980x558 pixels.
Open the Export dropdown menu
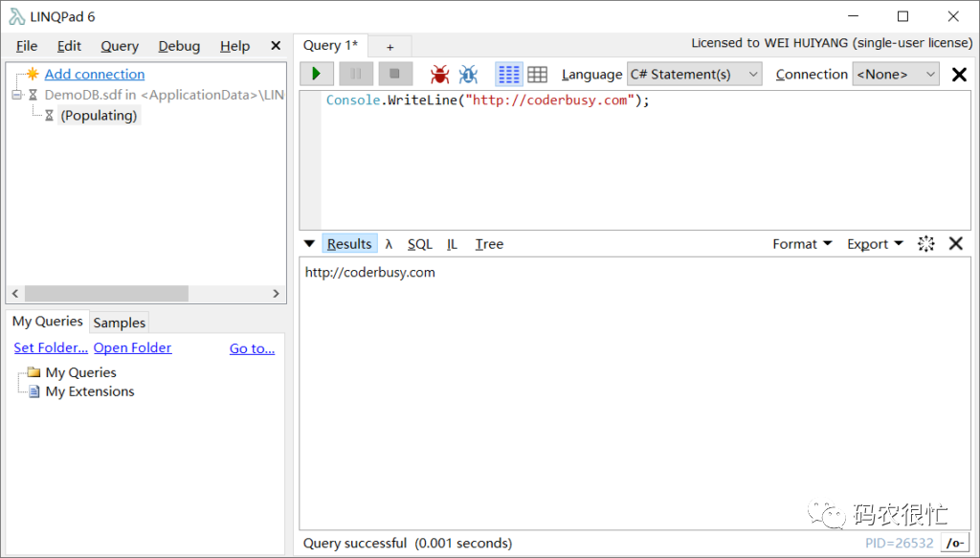(x=875, y=244)
